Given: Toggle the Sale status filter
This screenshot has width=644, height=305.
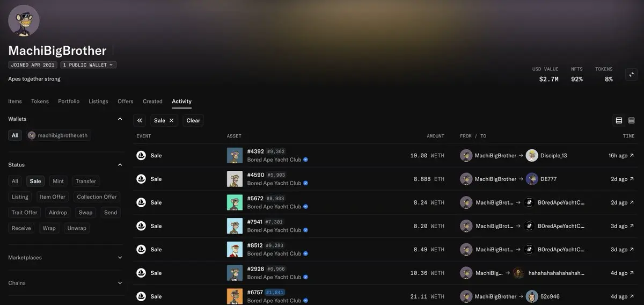Looking at the screenshot, I should [x=35, y=181].
